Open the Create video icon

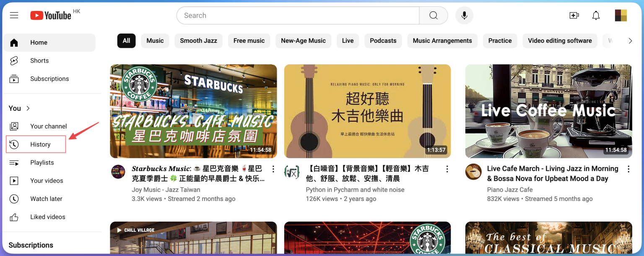coord(574,15)
